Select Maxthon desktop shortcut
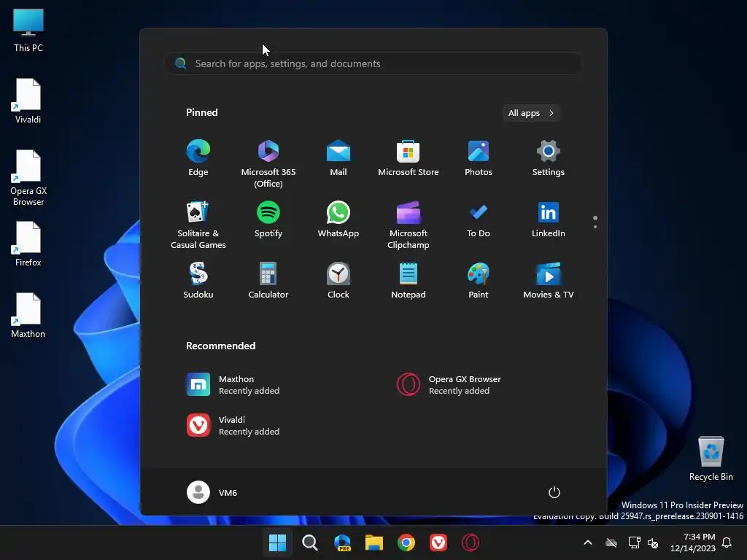 coord(28,315)
